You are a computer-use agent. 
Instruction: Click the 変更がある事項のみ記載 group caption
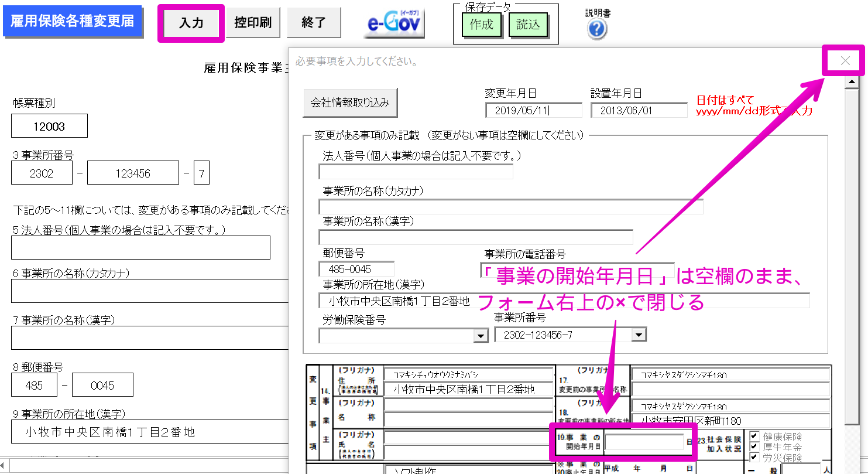coord(450,135)
